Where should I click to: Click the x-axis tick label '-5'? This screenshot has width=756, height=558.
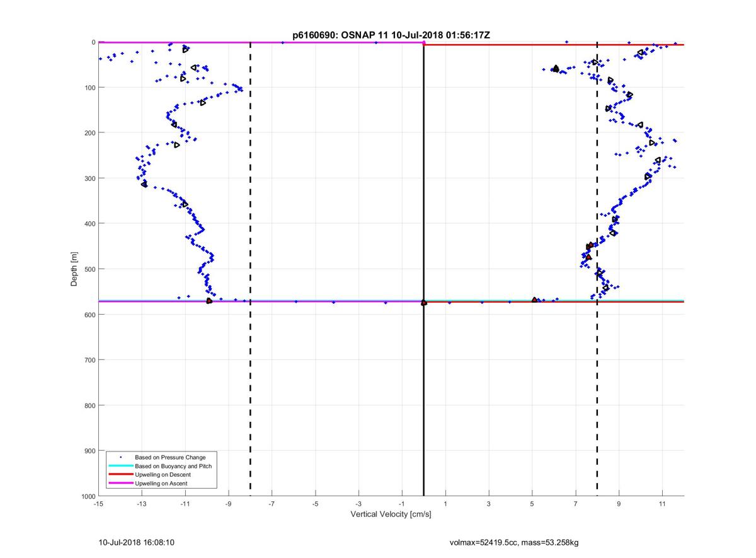pyautogui.click(x=315, y=504)
